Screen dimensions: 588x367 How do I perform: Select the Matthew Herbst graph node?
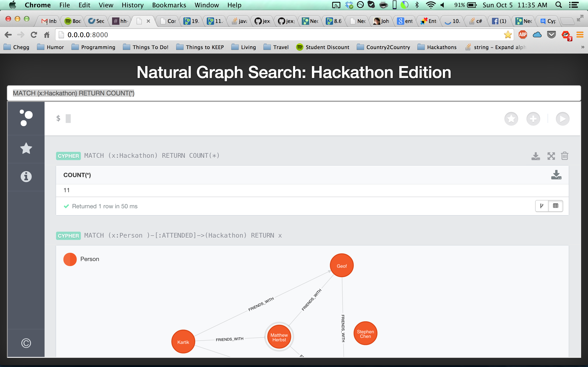(x=279, y=337)
